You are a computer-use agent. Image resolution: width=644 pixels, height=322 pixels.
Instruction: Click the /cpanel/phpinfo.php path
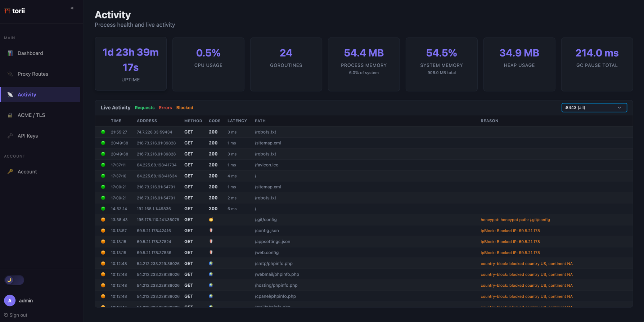(x=275, y=296)
